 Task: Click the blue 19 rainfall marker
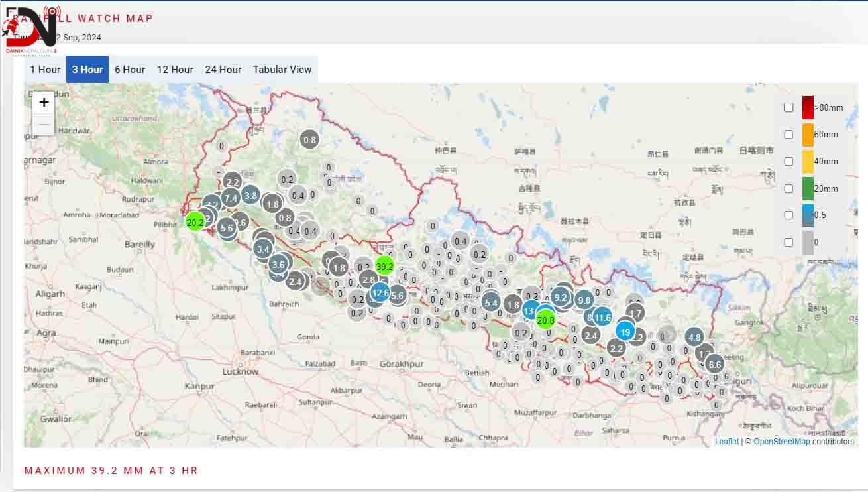pos(625,332)
